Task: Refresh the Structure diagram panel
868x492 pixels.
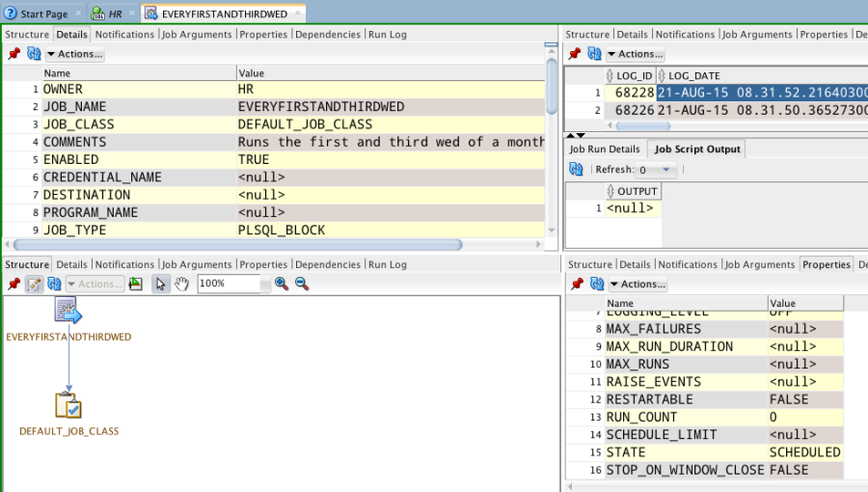Action: tap(54, 284)
